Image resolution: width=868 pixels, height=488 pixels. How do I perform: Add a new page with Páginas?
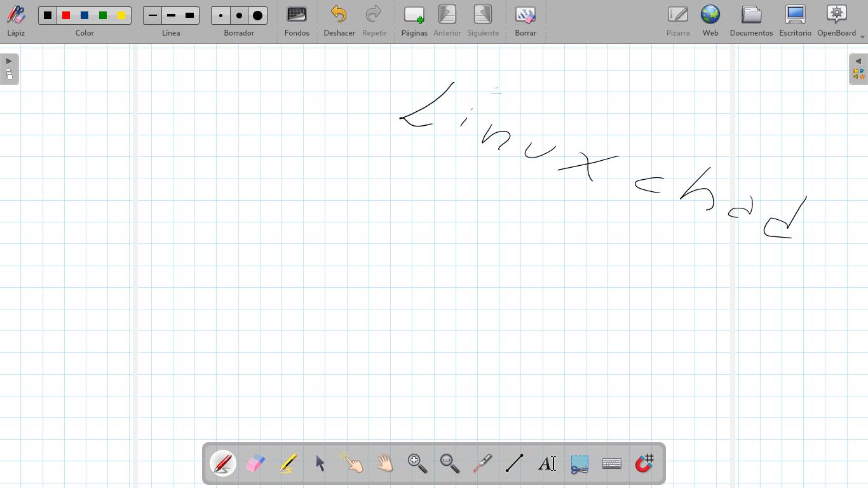click(414, 21)
